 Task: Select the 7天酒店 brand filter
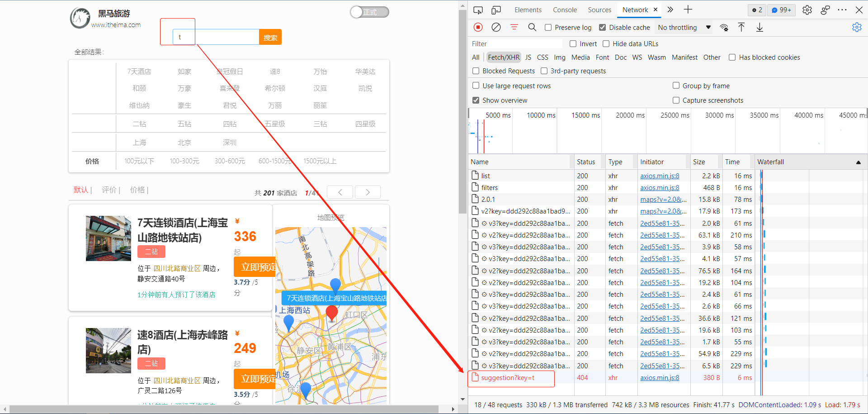pyautogui.click(x=139, y=71)
